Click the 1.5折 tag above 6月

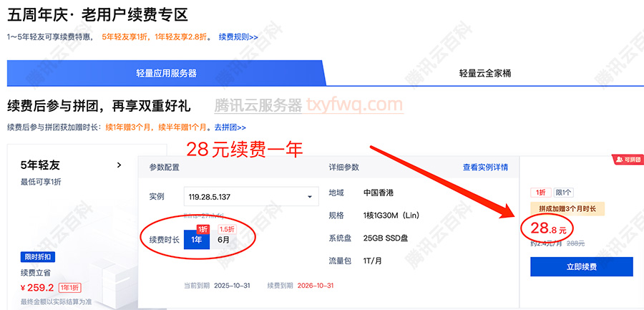pos(226,229)
